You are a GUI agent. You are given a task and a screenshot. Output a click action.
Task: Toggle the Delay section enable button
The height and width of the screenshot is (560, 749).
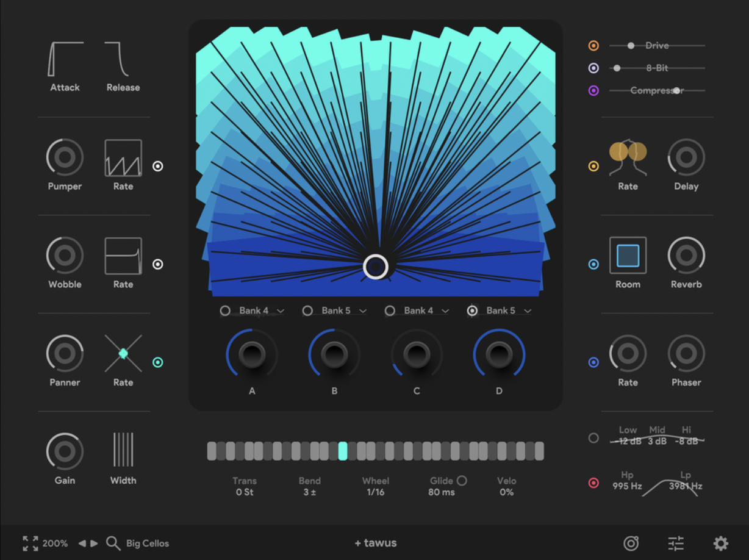click(x=593, y=166)
